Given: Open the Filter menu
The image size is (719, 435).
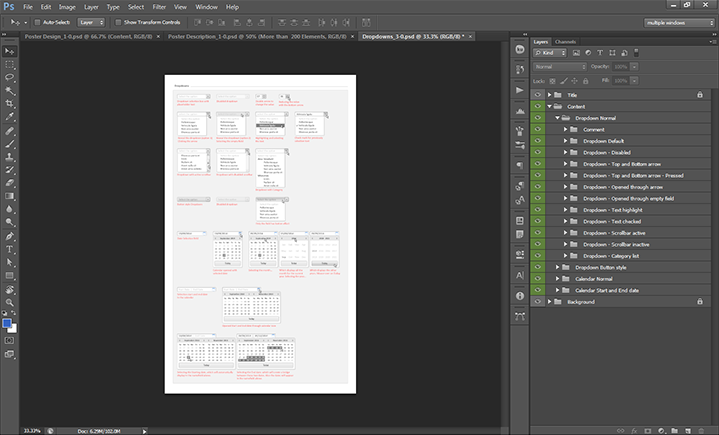Looking at the screenshot, I should [x=159, y=6].
